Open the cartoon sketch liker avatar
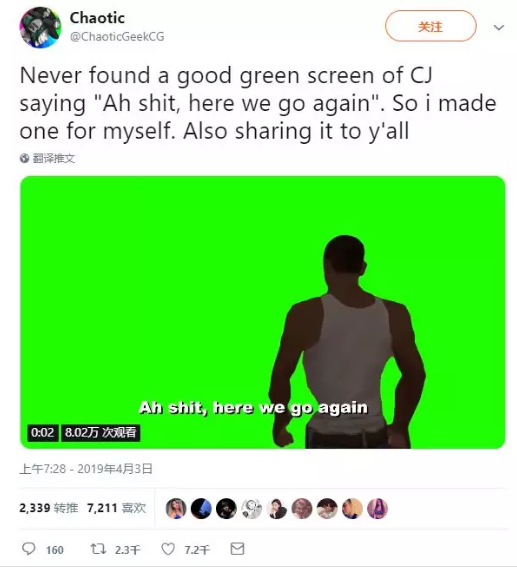The image size is (517, 567). (252, 508)
